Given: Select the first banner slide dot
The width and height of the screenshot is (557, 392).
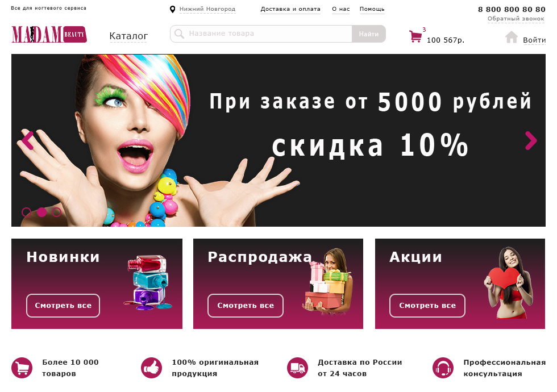Looking at the screenshot, I should tap(26, 212).
